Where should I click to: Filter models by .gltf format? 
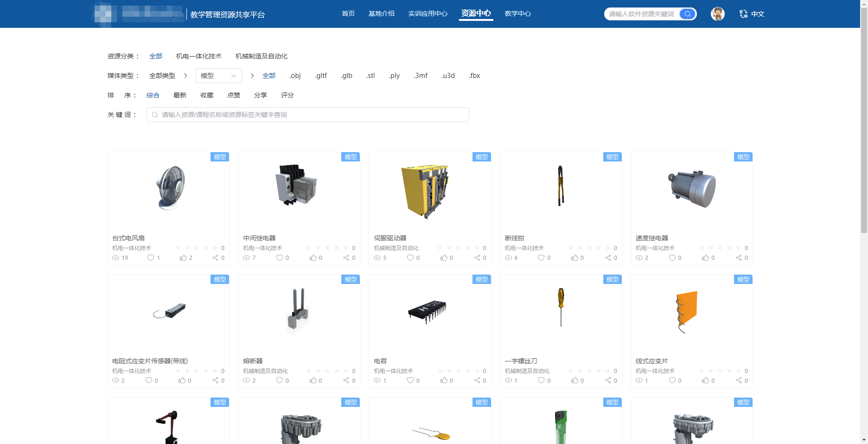point(321,76)
